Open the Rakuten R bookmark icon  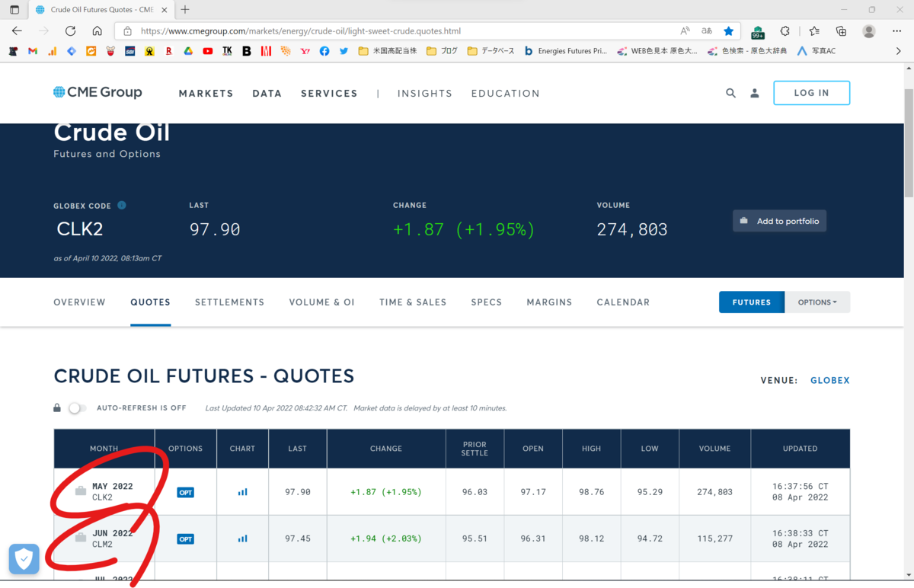(x=169, y=51)
